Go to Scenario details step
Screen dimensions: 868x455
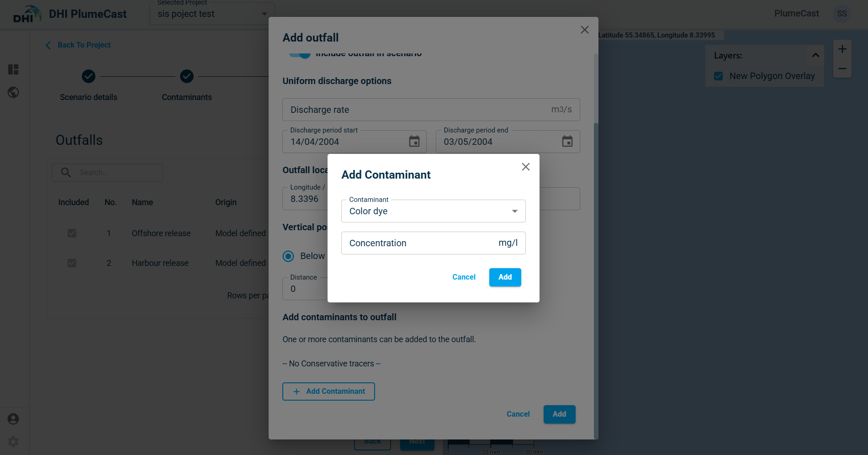tap(89, 77)
